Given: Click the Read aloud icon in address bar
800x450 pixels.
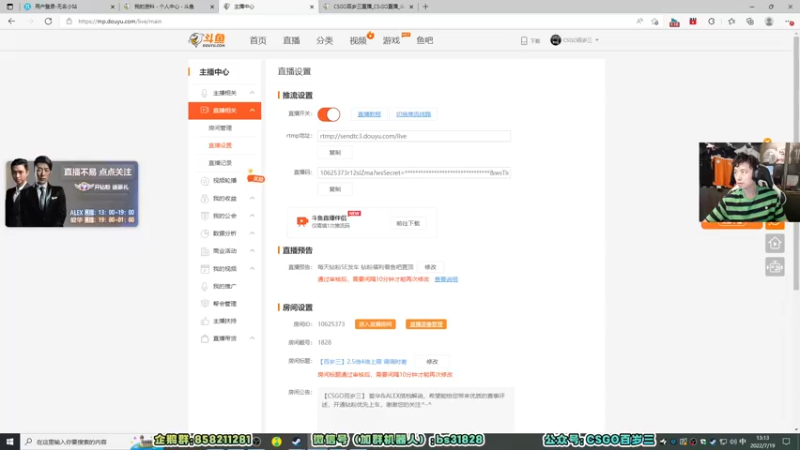Looking at the screenshot, I should pos(639,21).
